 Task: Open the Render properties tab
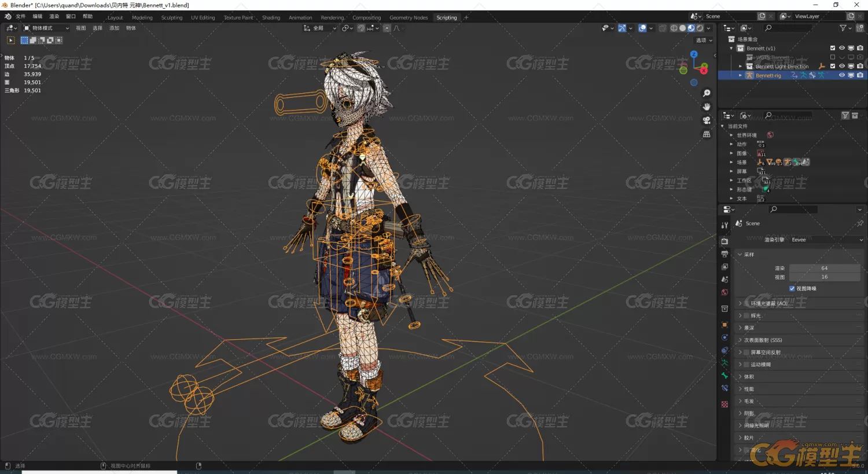point(724,241)
